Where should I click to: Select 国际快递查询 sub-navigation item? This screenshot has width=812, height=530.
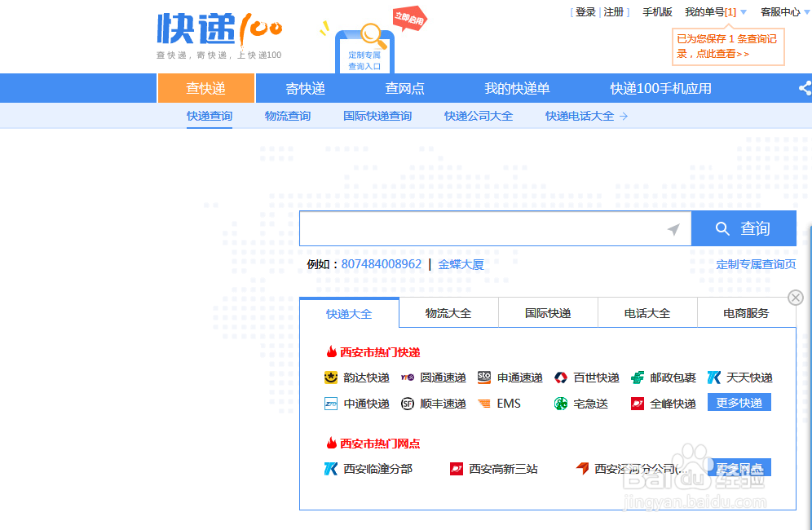coord(377,116)
